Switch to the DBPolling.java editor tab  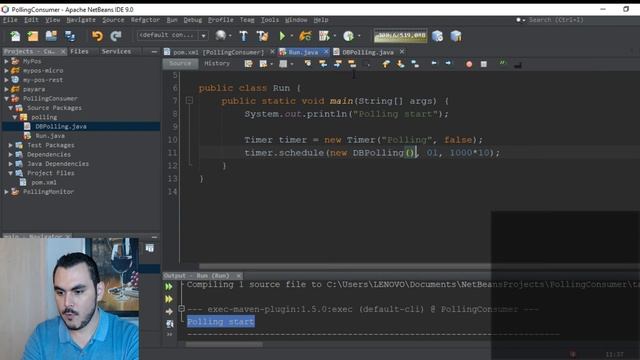368,52
